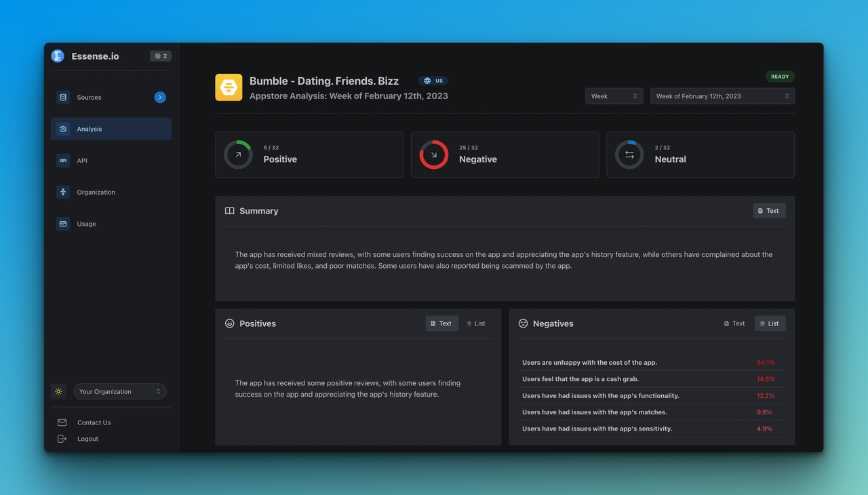Click 'issues with the app's sensitivity' row

[x=652, y=429]
